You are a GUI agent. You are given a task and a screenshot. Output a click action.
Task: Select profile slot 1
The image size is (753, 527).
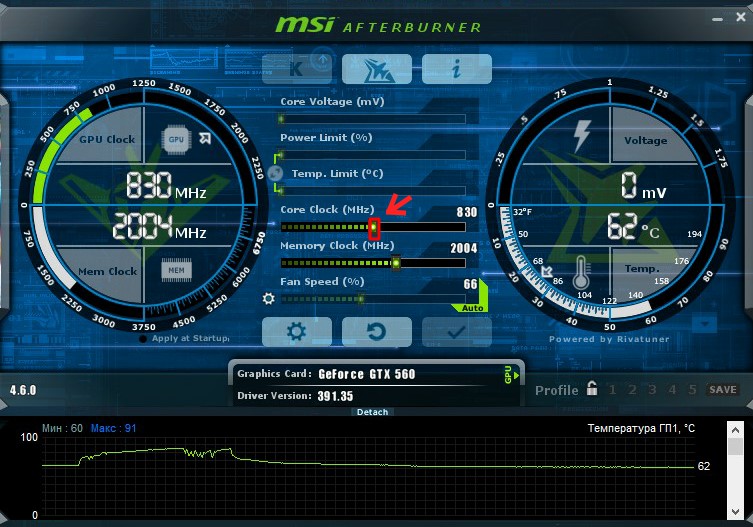point(612,390)
